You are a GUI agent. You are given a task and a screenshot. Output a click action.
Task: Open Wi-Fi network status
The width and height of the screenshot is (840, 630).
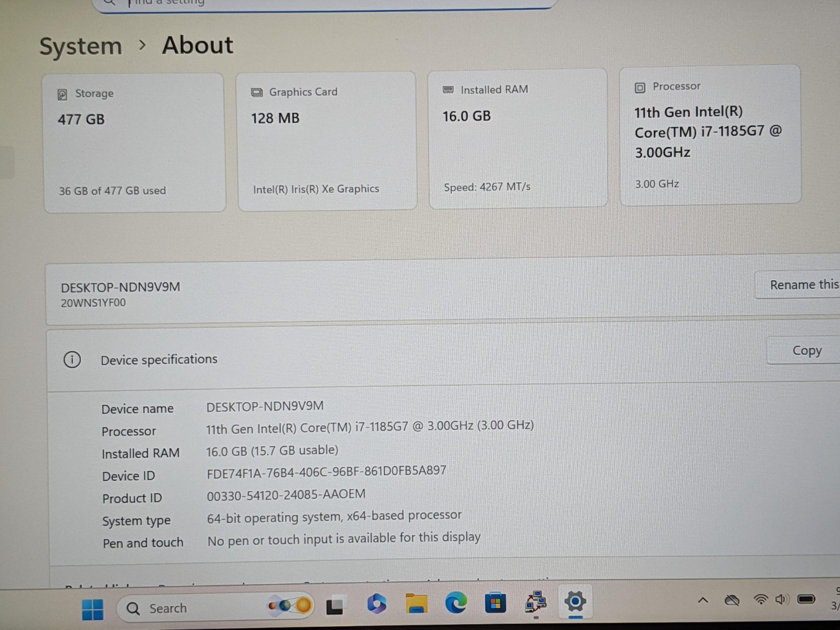pos(760,599)
